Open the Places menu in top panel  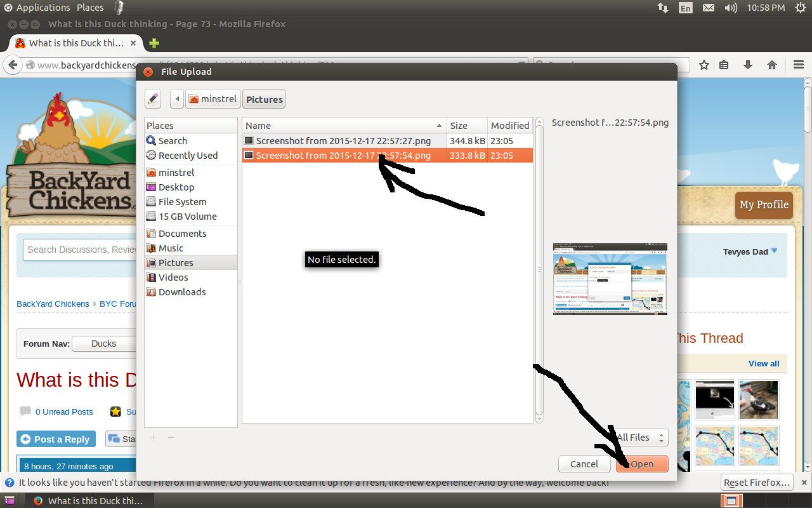(90, 8)
